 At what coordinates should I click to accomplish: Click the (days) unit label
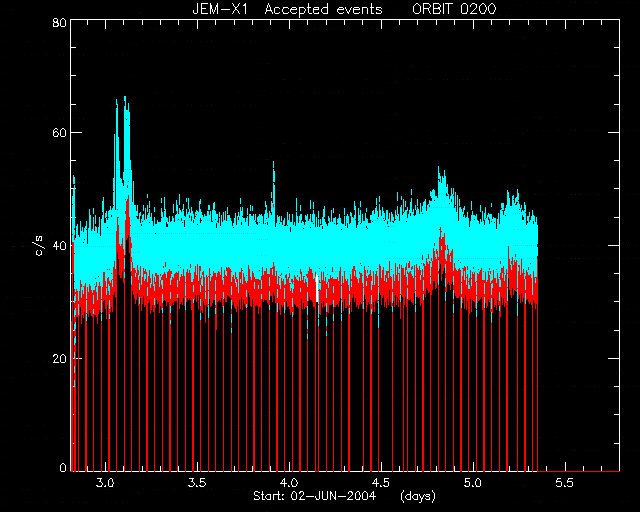pos(418,496)
